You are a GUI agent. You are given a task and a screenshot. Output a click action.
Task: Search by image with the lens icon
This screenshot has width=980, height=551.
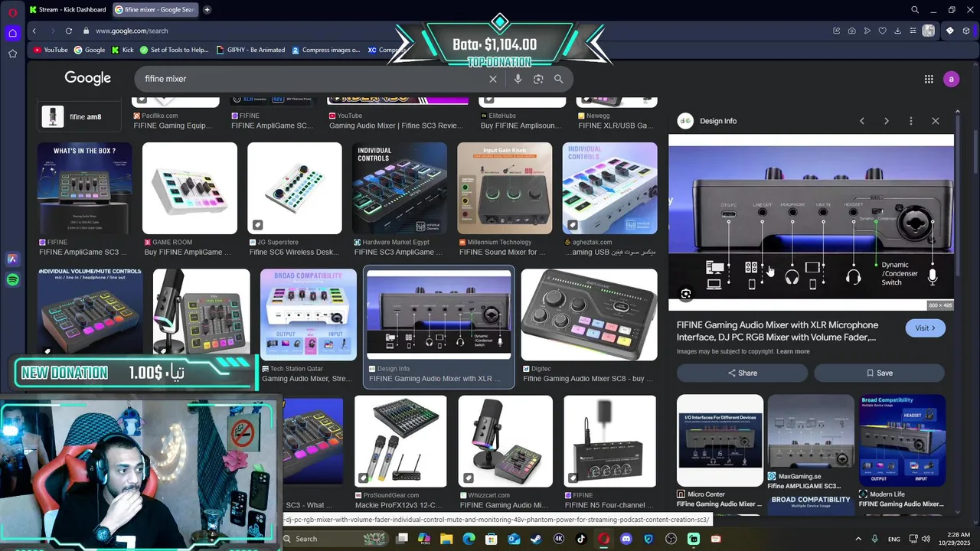click(x=538, y=79)
